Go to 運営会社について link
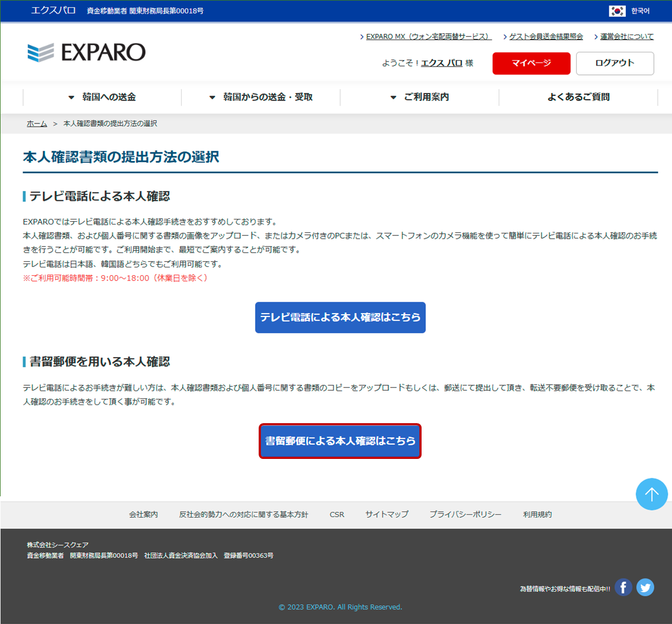This screenshot has width=672, height=624. (x=626, y=37)
